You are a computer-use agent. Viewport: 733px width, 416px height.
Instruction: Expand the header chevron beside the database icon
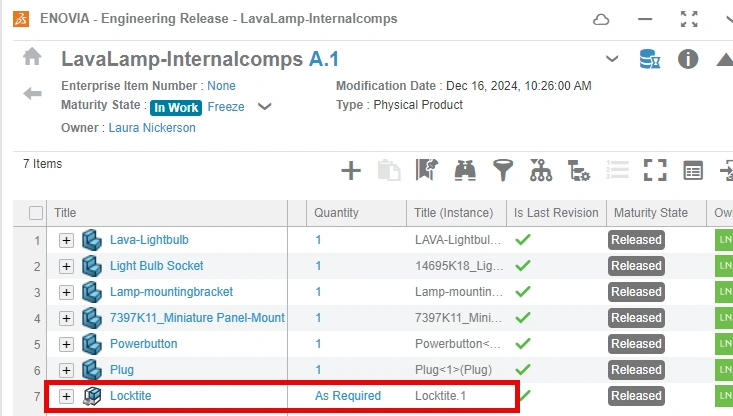pyautogui.click(x=612, y=59)
